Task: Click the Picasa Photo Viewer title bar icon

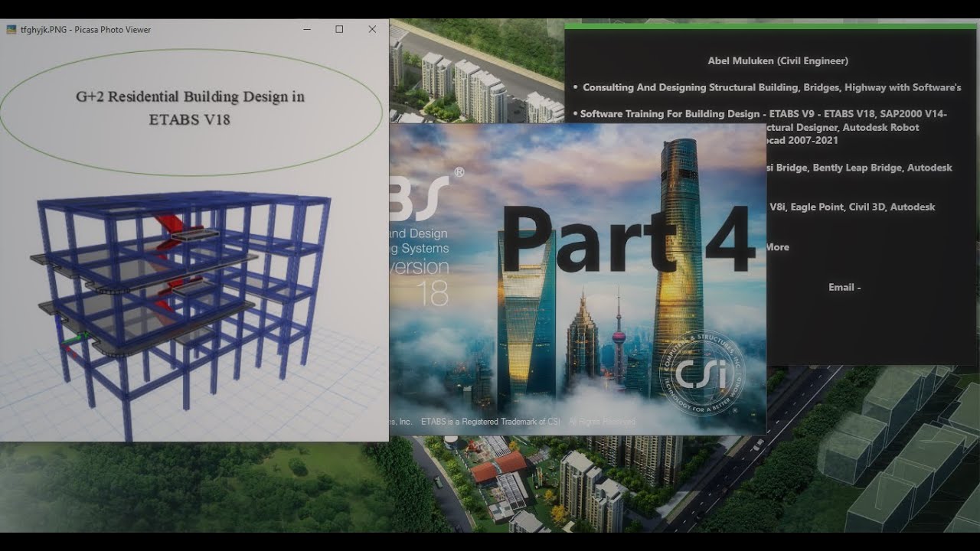Action: coord(11,30)
